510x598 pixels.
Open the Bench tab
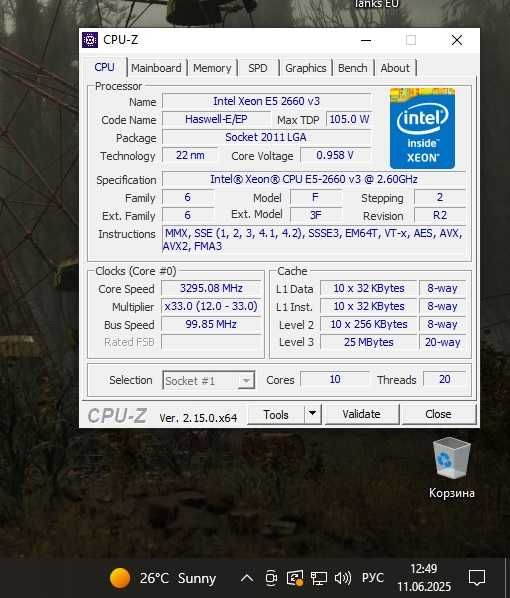click(352, 68)
